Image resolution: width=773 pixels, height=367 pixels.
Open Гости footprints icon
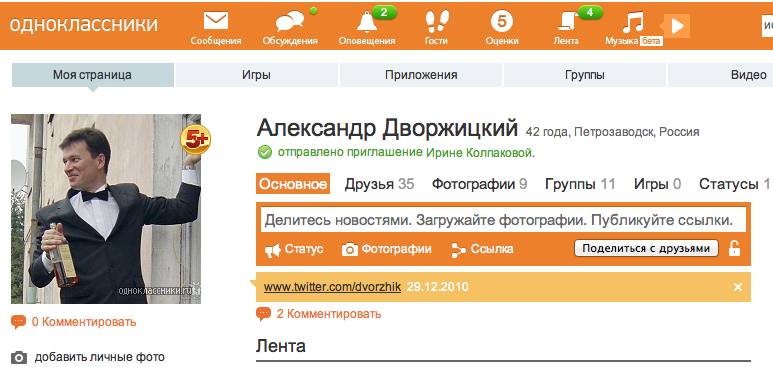pyautogui.click(x=437, y=22)
